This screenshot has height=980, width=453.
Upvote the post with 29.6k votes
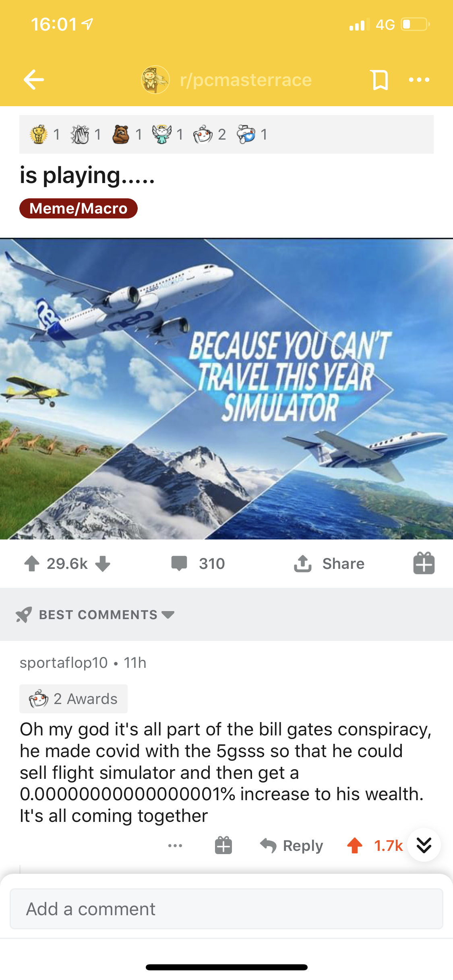pyautogui.click(x=32, y=564)
